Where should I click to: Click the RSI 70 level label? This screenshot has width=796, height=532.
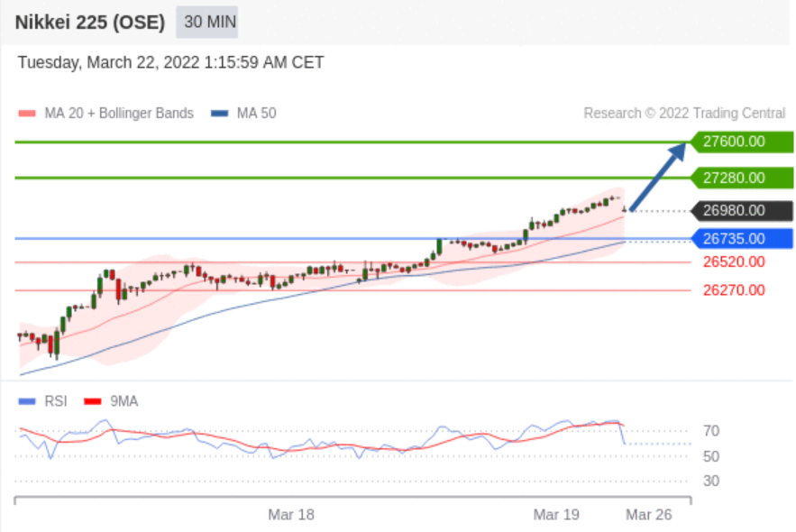tap(711, 431)
